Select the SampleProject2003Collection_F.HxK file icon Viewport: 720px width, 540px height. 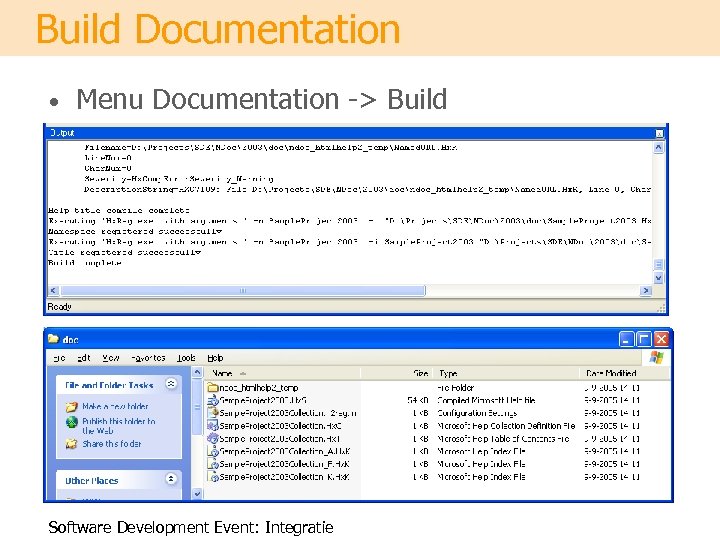[212, 464]
